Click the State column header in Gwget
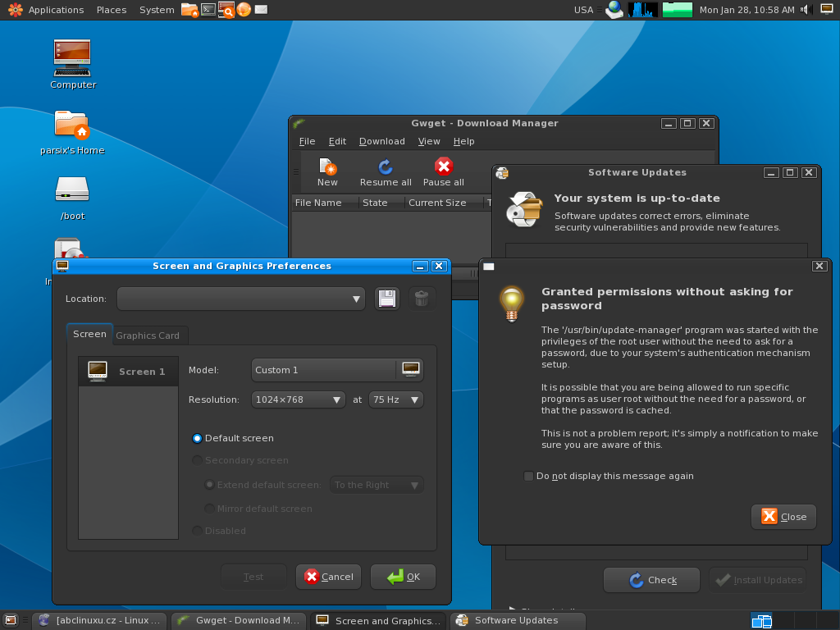The width and height of the screenshot is (840, 630). pyautogui.click(x=381, y=203)
